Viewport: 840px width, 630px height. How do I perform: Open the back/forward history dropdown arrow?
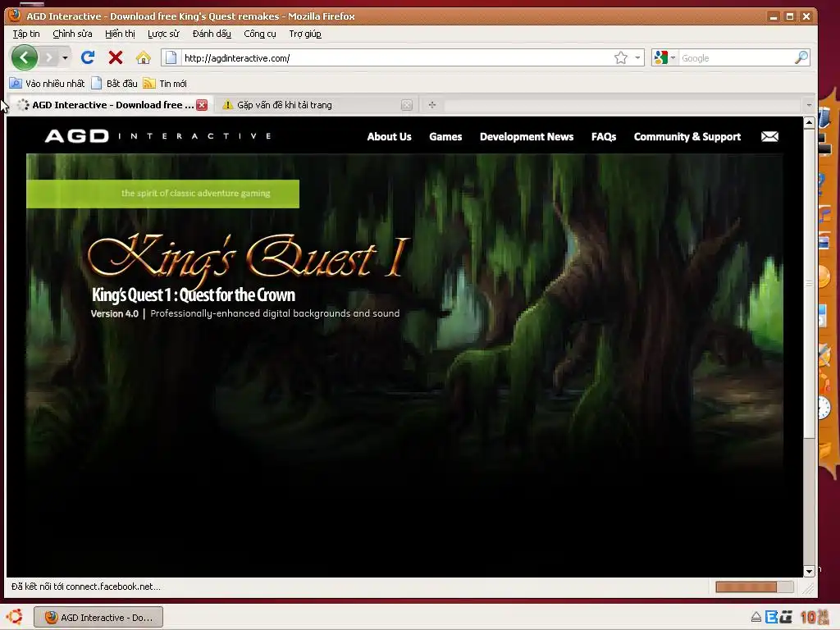coord(65,57)
